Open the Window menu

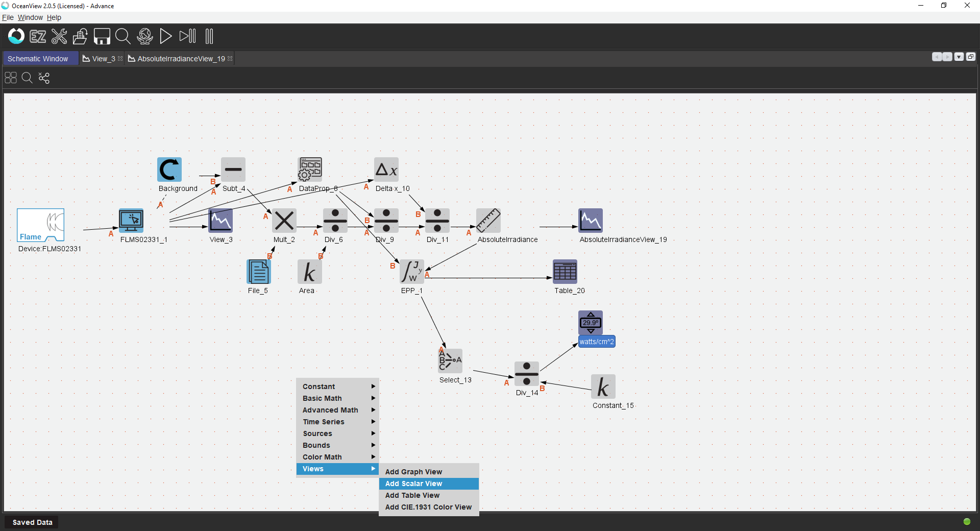[x=30, y=17]
